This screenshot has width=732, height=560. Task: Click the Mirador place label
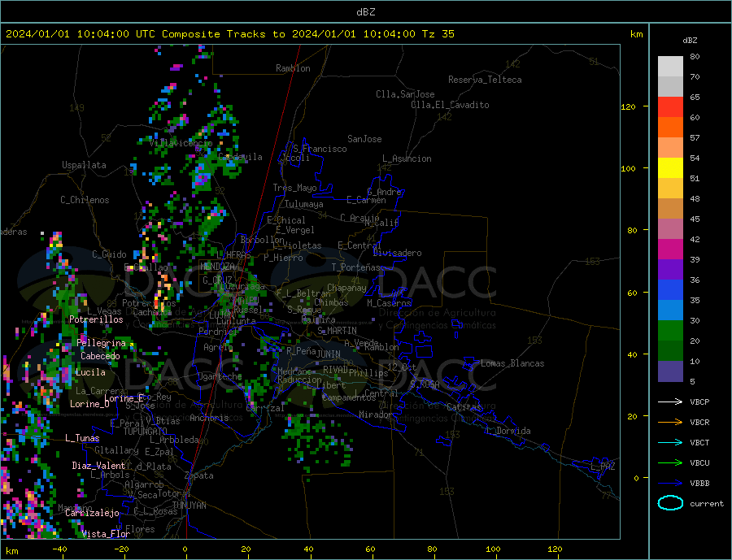coord(375,415)
